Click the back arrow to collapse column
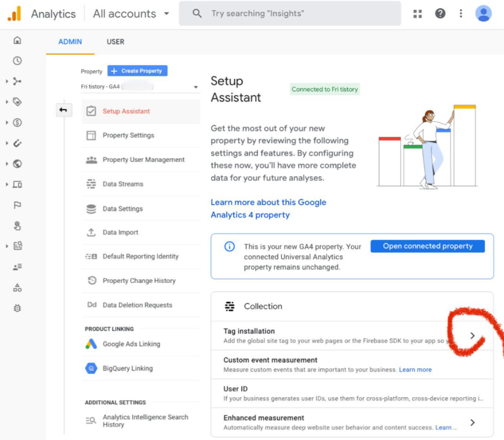The width and height of the screenshot is (504, 440). click(64, 110)
